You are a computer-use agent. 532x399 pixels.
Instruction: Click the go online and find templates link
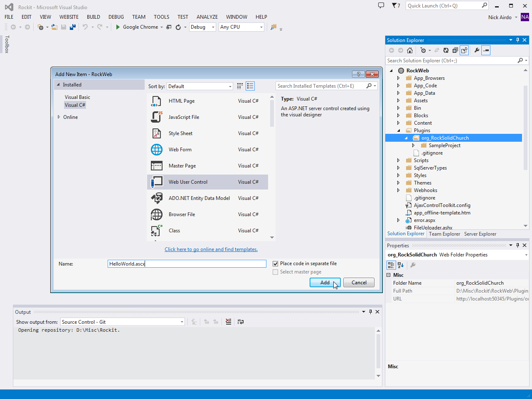pos(211,249)
